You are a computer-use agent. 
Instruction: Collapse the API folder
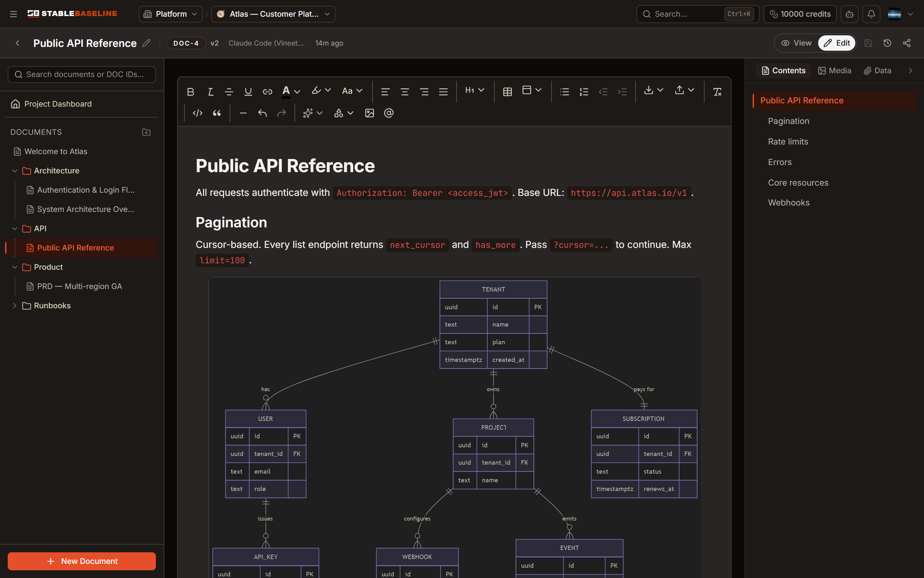click(x=14, y=229)
